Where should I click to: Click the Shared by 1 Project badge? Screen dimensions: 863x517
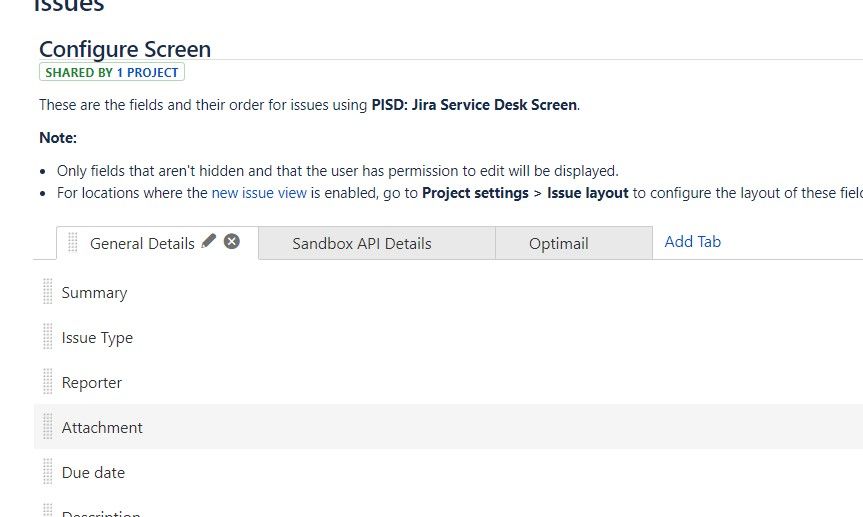pos(112,72)
